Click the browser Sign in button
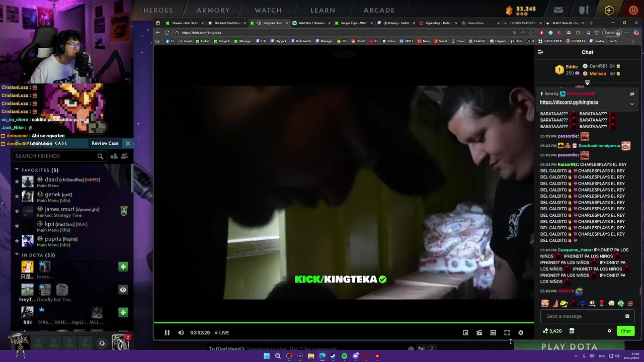This screenshot has width=644, height=362. [611, 33]
